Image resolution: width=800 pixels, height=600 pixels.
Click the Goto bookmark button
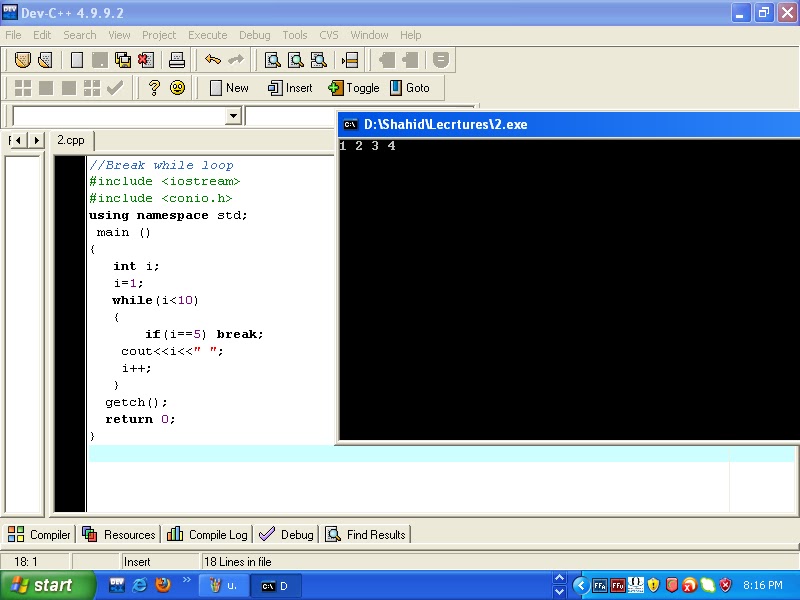[x=409, y=88]
